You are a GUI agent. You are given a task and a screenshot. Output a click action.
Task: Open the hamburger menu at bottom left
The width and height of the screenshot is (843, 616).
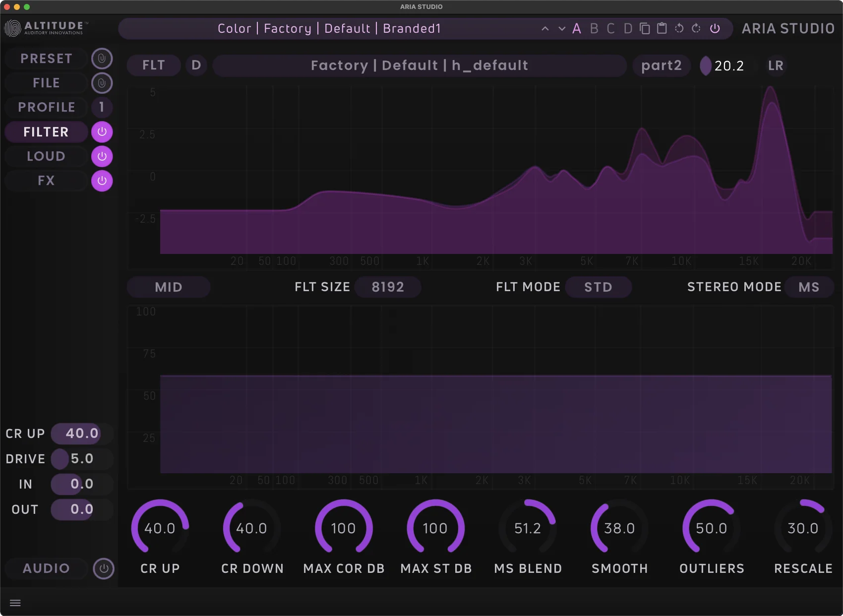(x=15, y=603)
